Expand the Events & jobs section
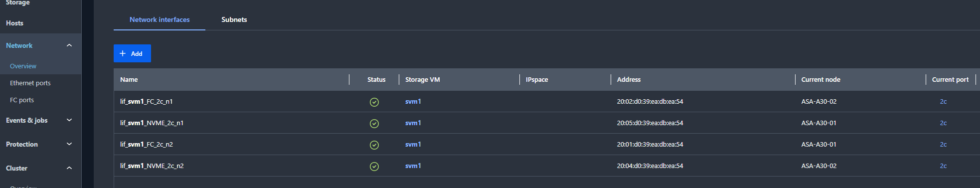980x188 pixels. point(69,120)
